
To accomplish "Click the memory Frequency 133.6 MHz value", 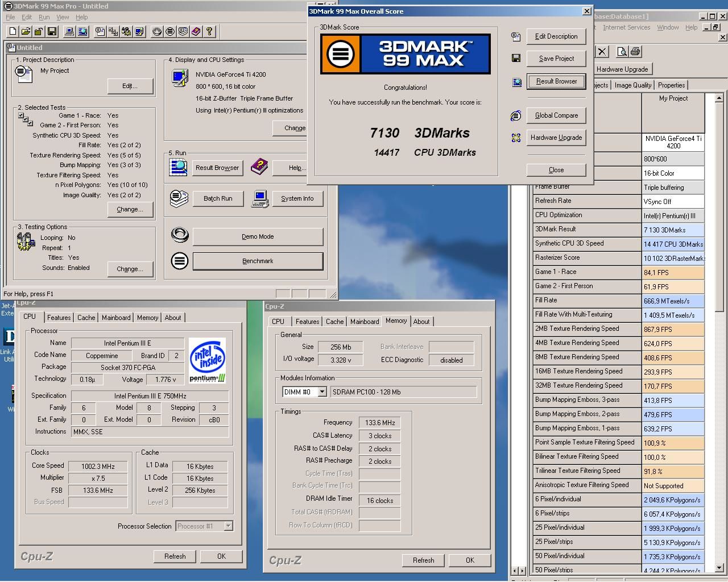I will point(380,423).
